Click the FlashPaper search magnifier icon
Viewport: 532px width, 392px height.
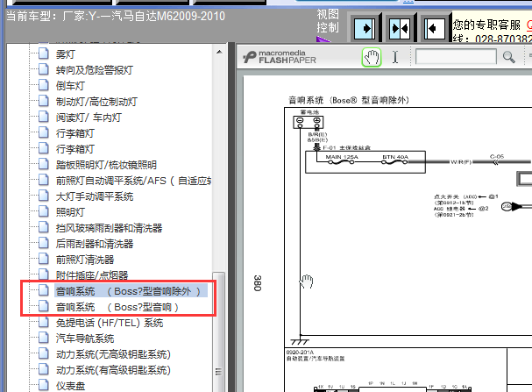(508, 57)
